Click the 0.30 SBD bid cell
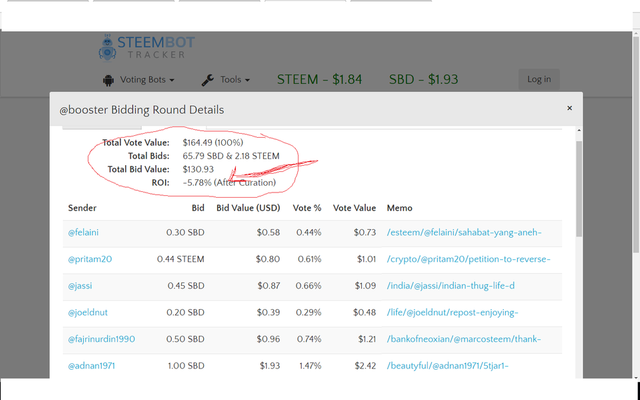 [185, 232]
